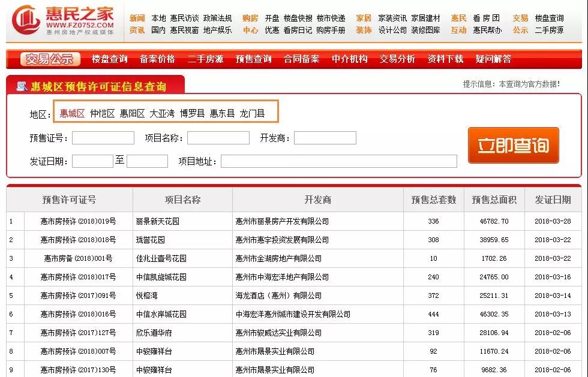The width and height of the screenshot is (588, 377).
Task: Select the 龙门县 district filter
Action: pos(253,113)
